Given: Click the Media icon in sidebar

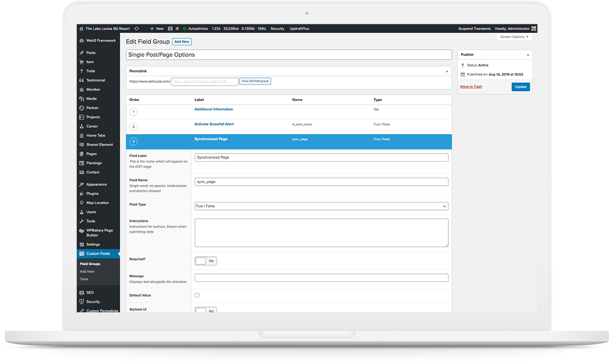Looking at the screenshot, I should click(82, 99).
